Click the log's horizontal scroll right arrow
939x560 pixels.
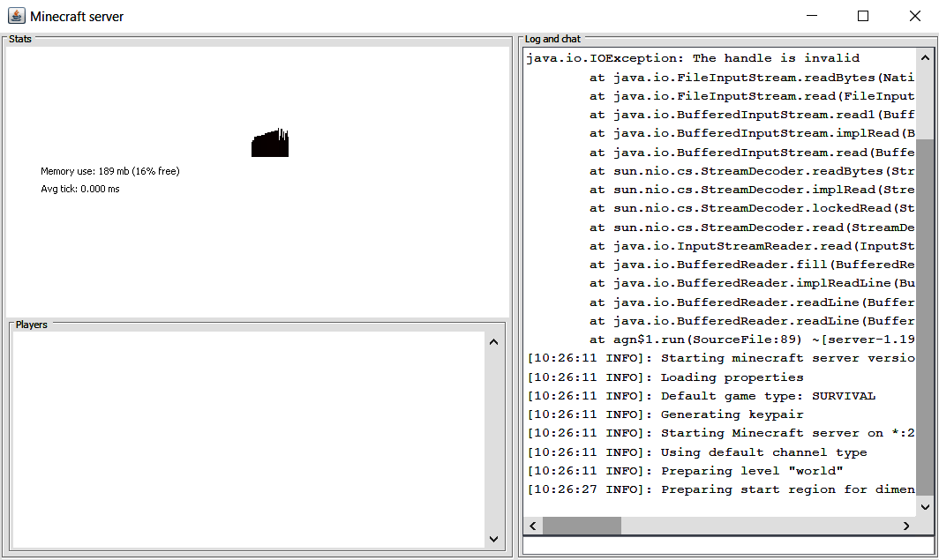[906, 526]
